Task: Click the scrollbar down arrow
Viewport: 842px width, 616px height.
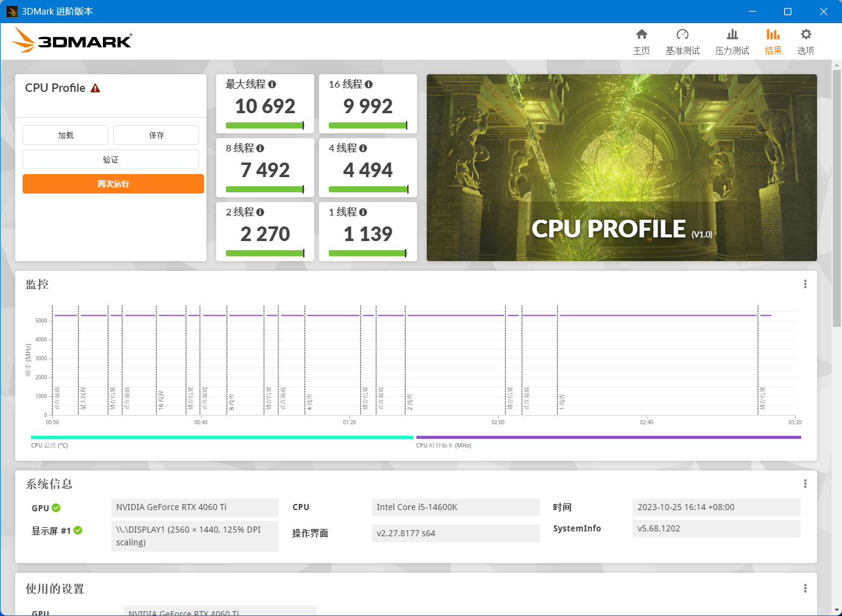Action: pyautogui.click(x=837, y=610)
